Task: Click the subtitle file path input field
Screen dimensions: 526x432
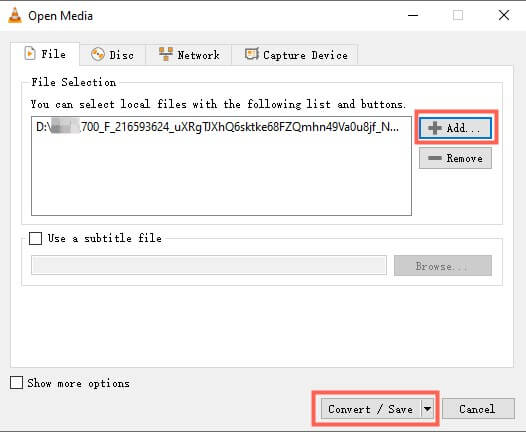Action: pyautogui.click(x=209, y=265)
